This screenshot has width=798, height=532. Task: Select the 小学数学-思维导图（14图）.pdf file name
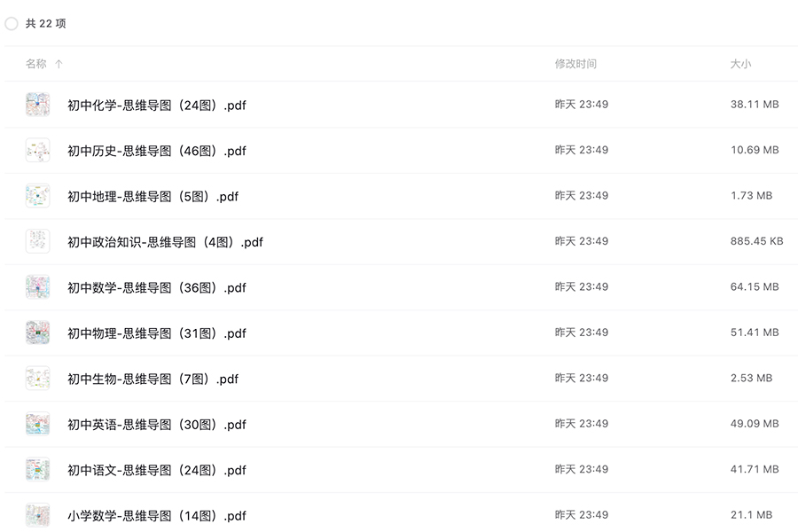pyautogui.click(x=157, y=516)
